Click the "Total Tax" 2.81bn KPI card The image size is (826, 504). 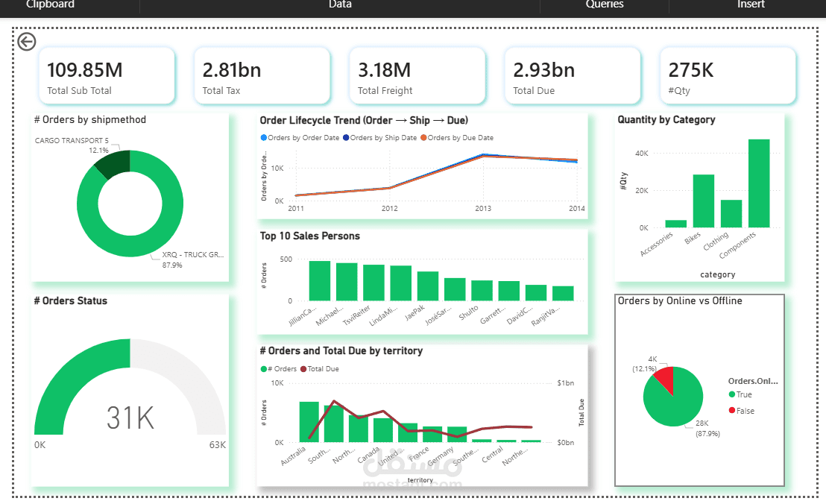click(x=262, y=75)
